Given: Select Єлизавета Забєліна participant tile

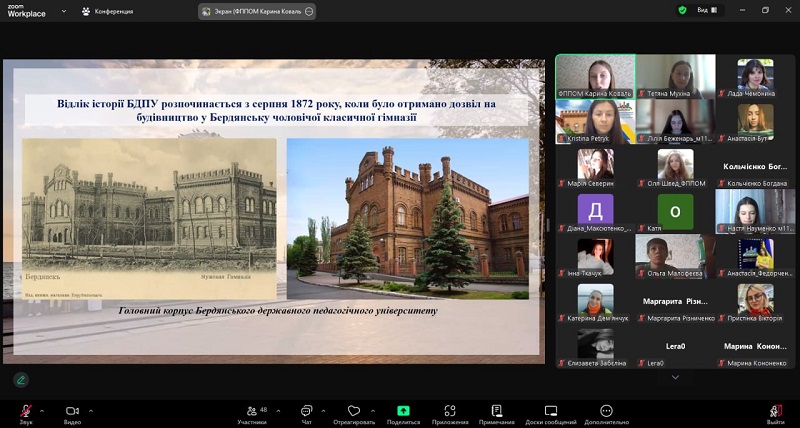Looking at the screenshot, I should click(x=595, y=346).
